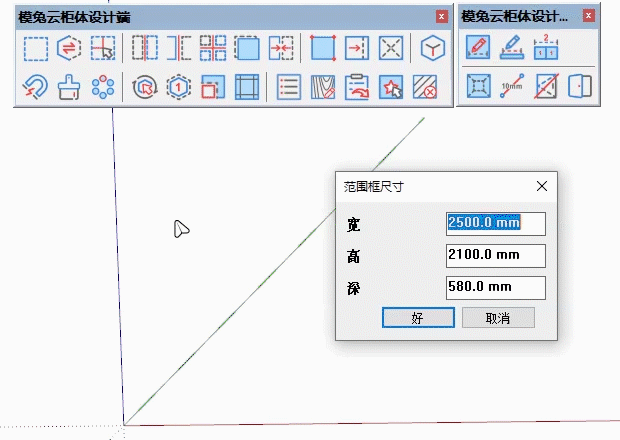Click the 高 height input field
Image resolution: width=620 pixels, height=440 pixels.
496,255
